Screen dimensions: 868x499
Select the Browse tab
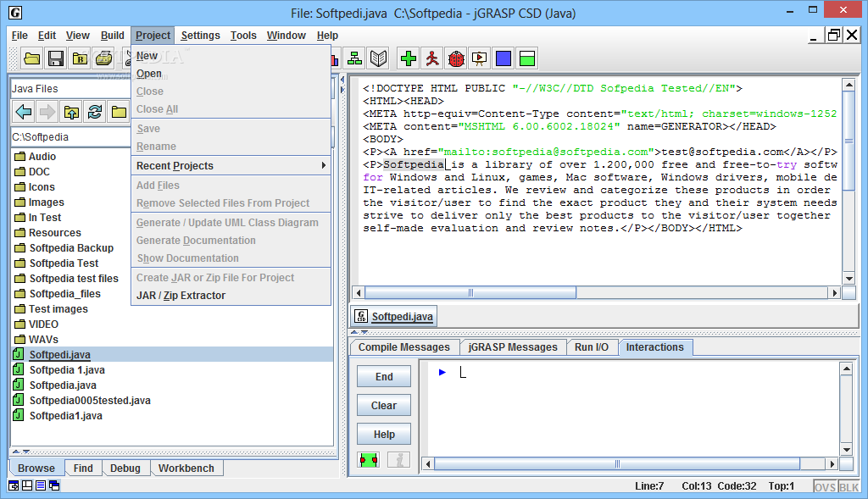click(36, 468)
